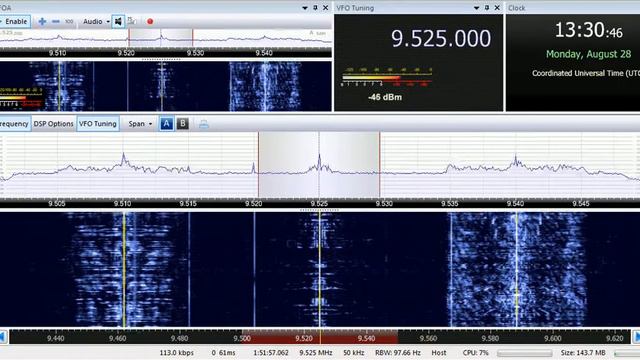Viewport: 640px width, 360px height.
Task: Start recording with the red record button
Action: [x=150, y=22]
